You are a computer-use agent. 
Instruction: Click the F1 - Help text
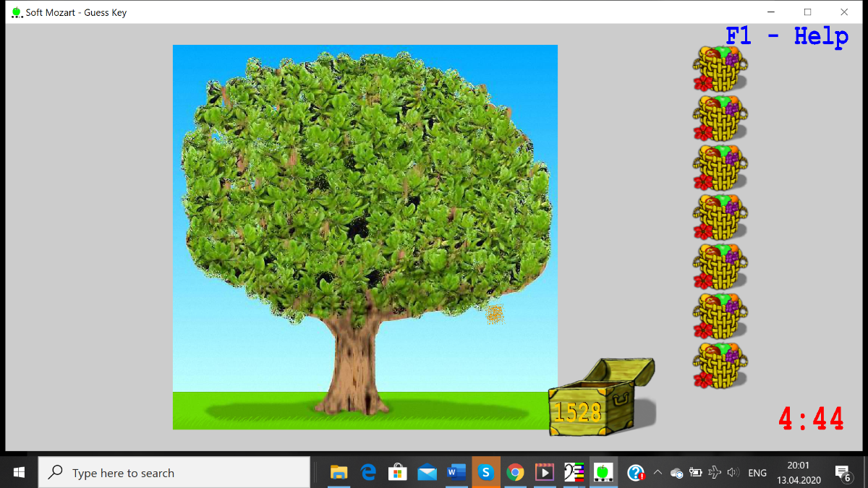pyautogui.click(x=787, y=36)
